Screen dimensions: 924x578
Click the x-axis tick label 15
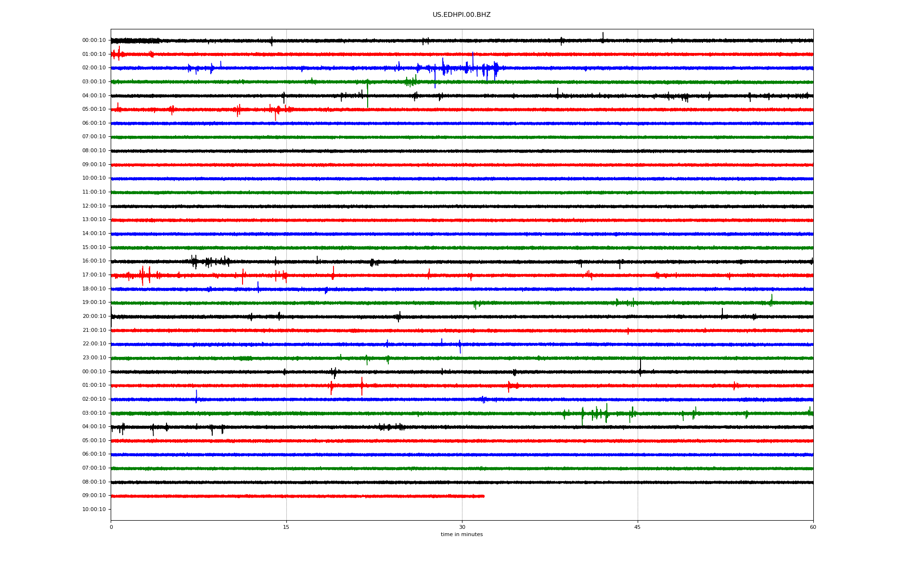286,527
